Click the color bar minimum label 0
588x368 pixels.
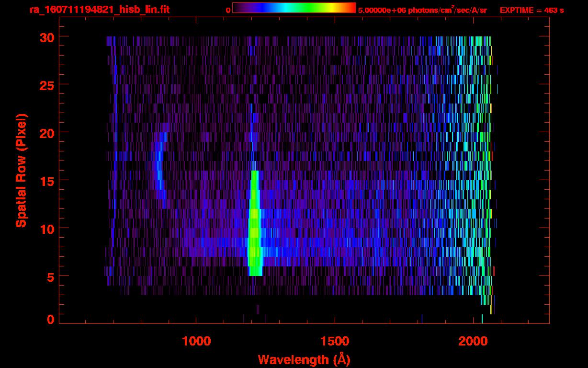click(x=228, y=10)
